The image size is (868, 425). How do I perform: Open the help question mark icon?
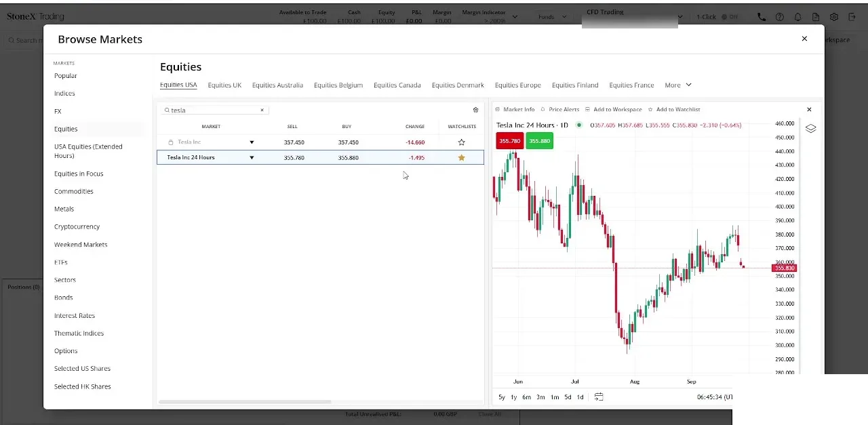780,17
